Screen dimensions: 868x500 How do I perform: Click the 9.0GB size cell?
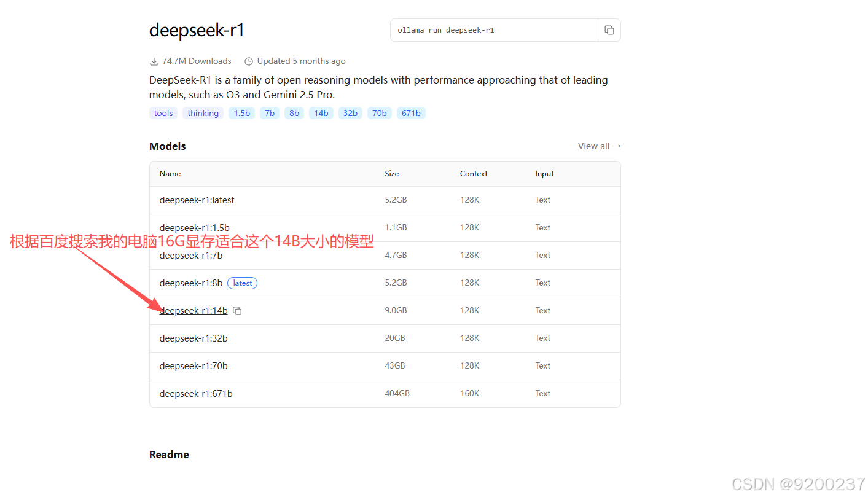click(x=396, y=311)
